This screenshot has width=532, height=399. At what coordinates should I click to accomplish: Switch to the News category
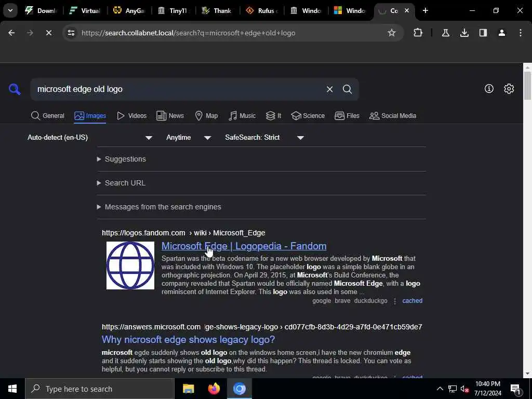[x=170, y=116]
